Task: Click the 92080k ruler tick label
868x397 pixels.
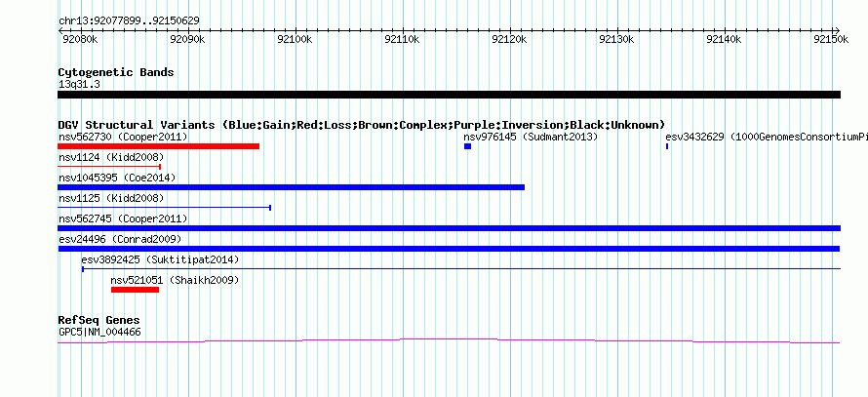Action: (79, 39)
